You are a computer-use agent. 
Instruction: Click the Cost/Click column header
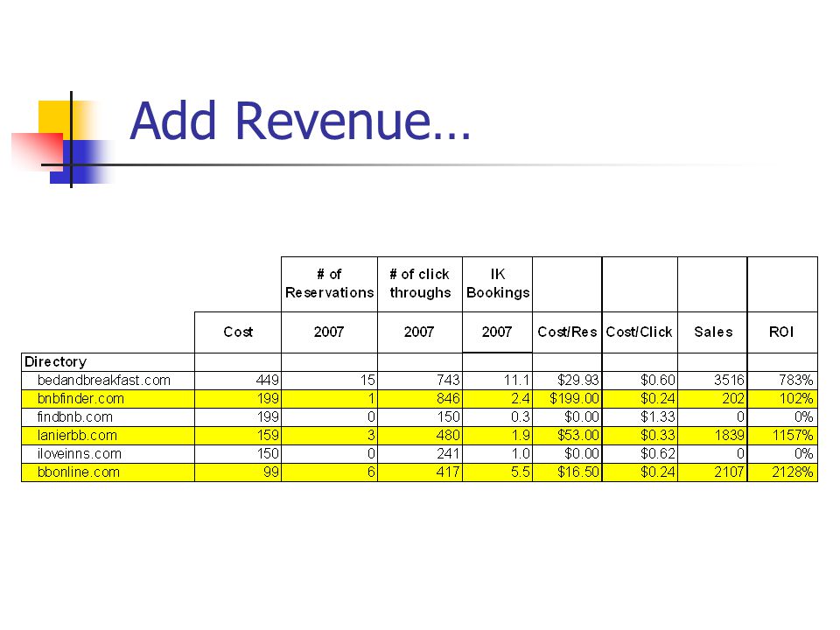(640, 332)
